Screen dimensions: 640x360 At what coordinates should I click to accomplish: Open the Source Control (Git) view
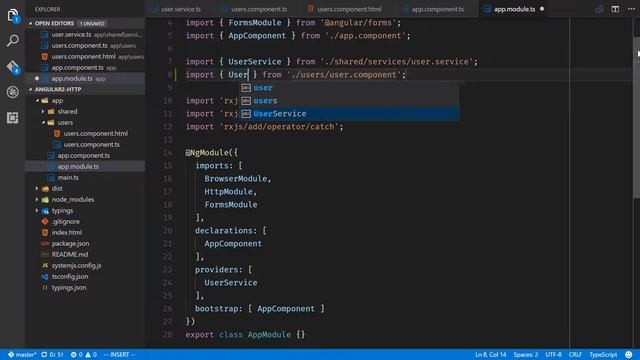tap(13, 67)
